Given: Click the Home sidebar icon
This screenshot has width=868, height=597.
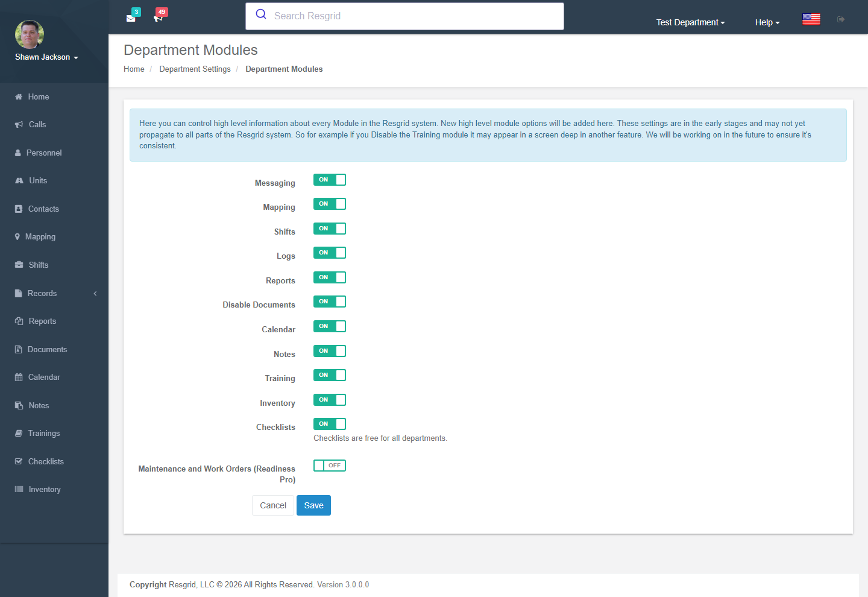Looking at the screenshot, I should (19, 96).
